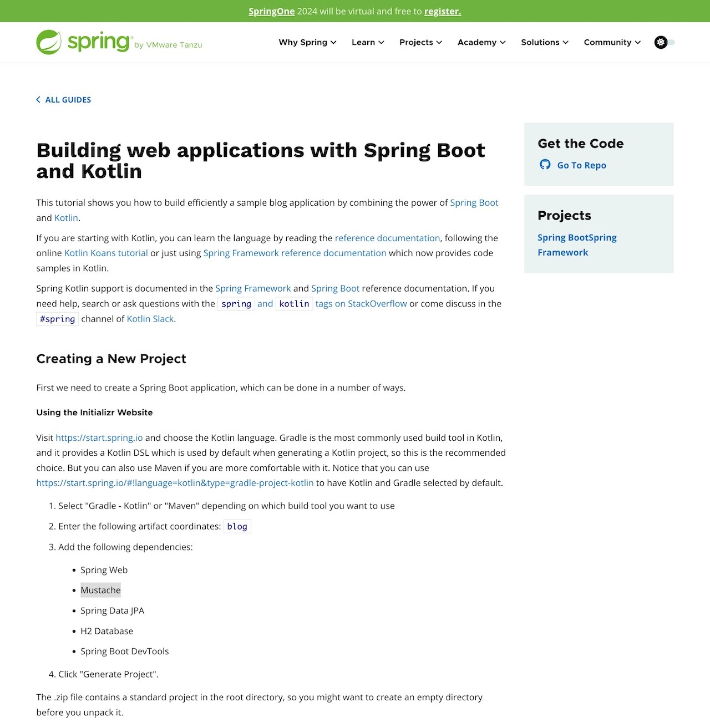
Task: Expand the Solutions menu
Action: (545, 42)
